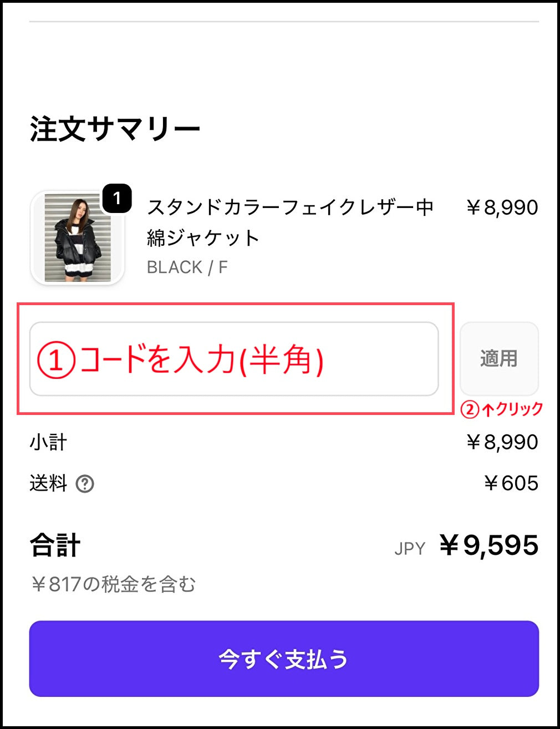560x729 pixels.
Task: Click the total amount ¥9,595
Action: coord(488,545)
